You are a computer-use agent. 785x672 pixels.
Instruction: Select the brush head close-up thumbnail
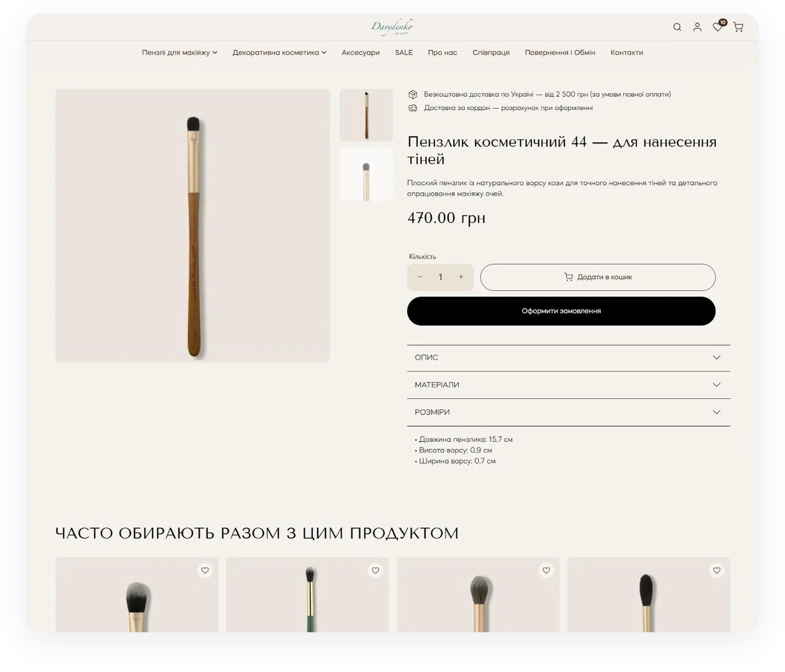click(x=366, y=174)
